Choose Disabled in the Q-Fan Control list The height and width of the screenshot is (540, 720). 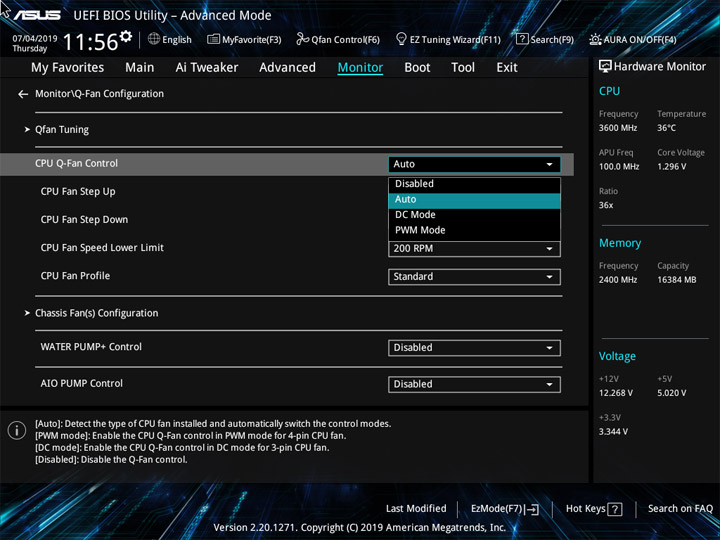click(474, 184)
